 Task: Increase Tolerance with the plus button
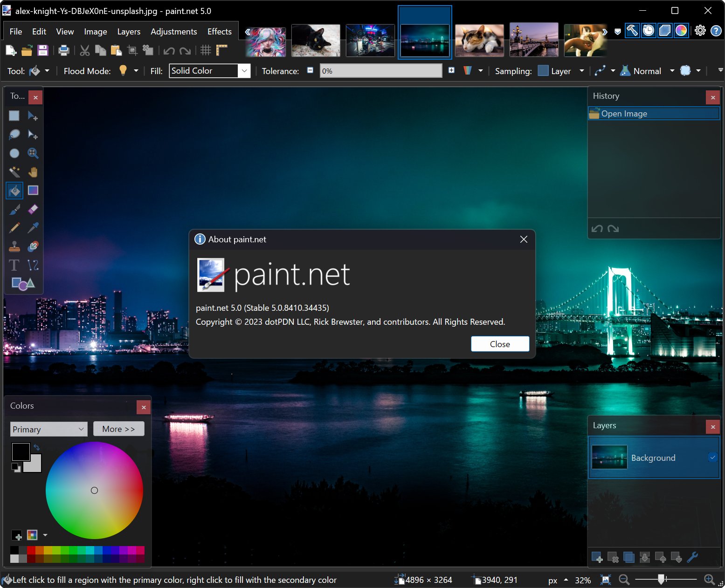(x=451, y=71)
